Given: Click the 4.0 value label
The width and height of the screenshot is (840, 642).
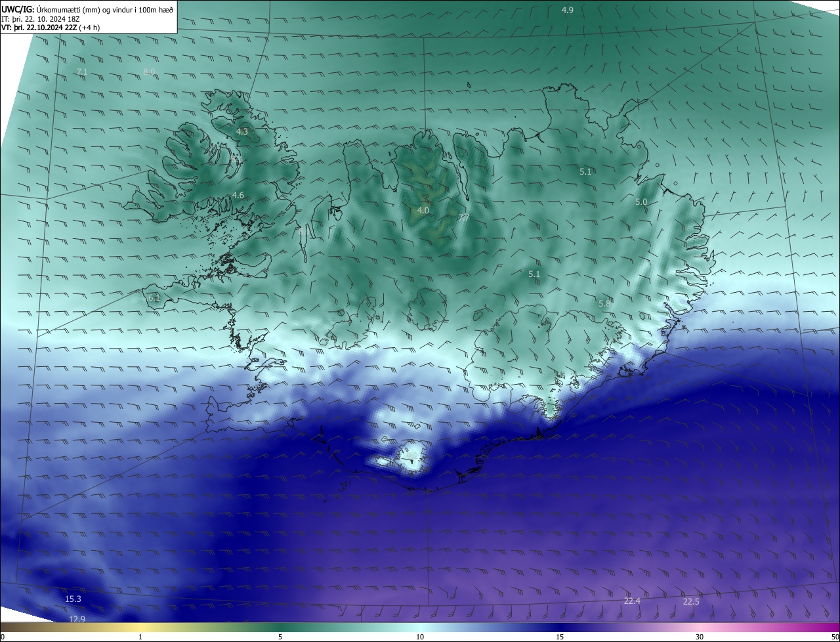Looking at the screenshot, I should 423,210.
